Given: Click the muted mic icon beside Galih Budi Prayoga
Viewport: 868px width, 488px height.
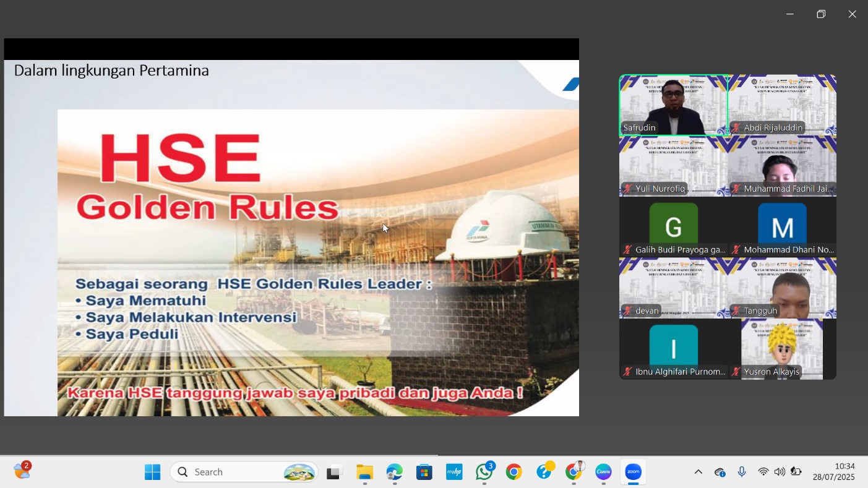Looking at the screenshot, I should [628, 250].
